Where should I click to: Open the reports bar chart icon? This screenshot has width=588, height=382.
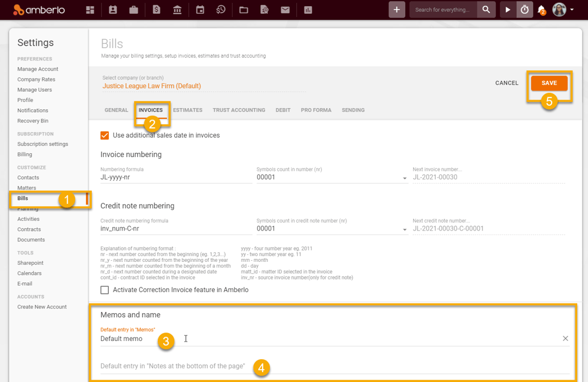(x=308, y=10)
